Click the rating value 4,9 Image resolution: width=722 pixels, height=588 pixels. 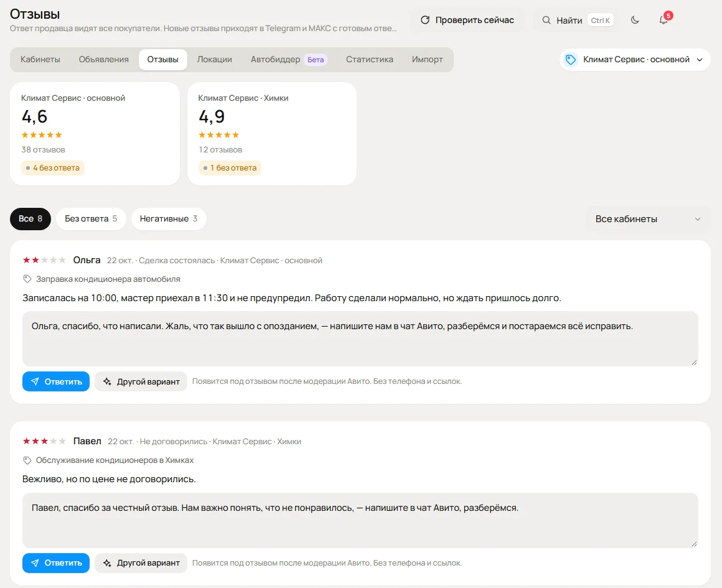tap(212, 116)
